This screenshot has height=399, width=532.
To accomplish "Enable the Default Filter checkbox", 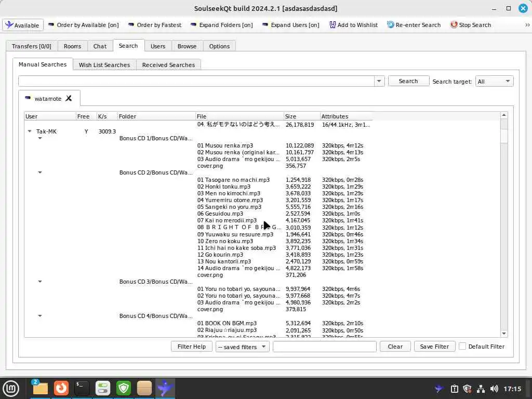I will pyautogui.click(x=462, y=346).
